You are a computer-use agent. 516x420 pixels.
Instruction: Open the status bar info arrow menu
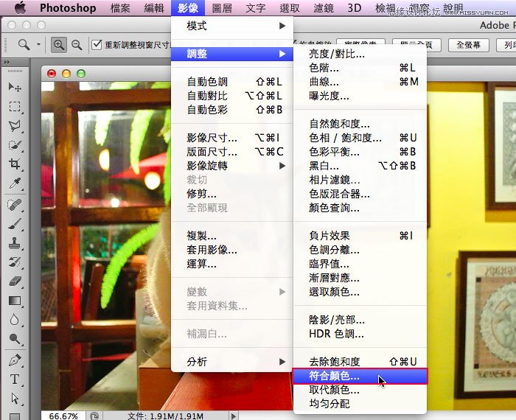pyautogui.click(x=234, y=416)
